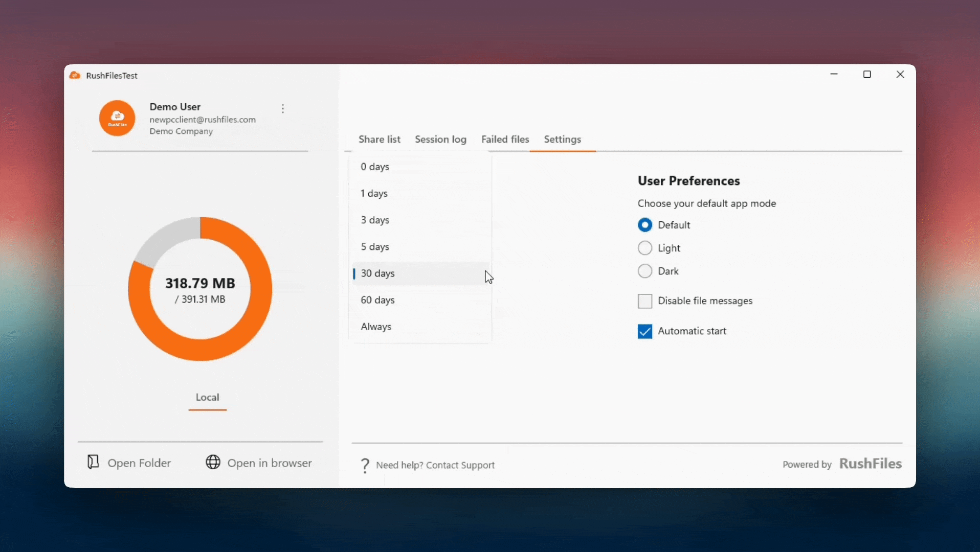Image resolution: width=980 pixels, height=552 pixels.
Task: Close the RushFilesTest window
Action: (x=900, y=75)
